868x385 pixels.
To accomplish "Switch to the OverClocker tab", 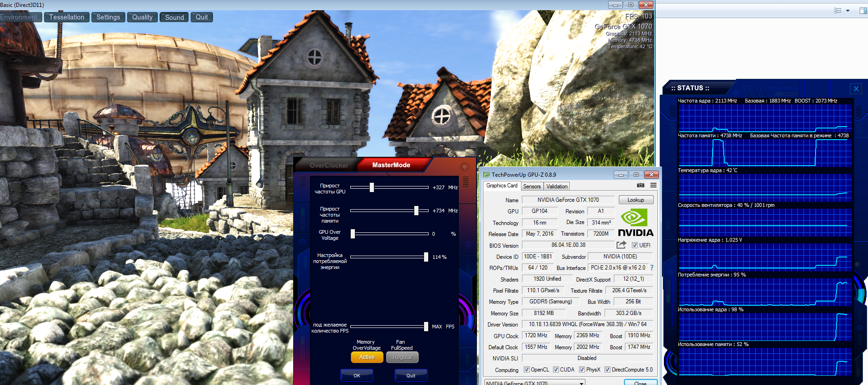I will tap(329, 165).
